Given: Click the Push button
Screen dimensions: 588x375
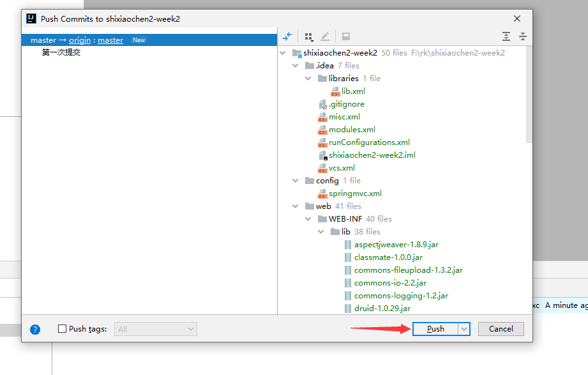Looking at the screenshot, I should (x=435, y=329).
